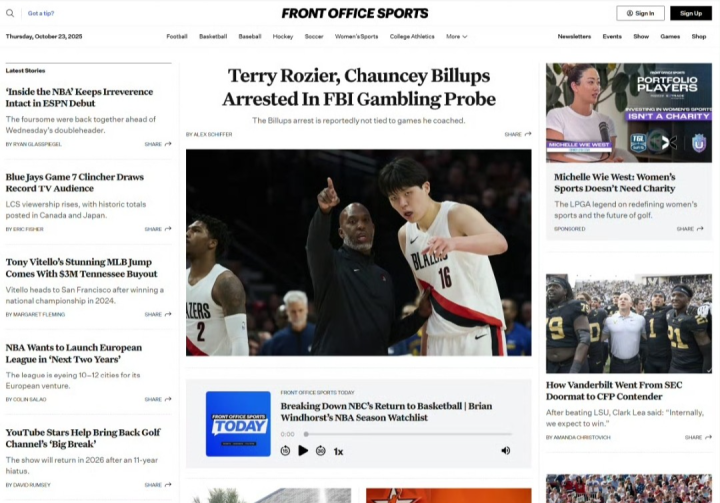Click the Blazers coach main story photo
This screenshot has height=503, width=720.
click(359, 252)
